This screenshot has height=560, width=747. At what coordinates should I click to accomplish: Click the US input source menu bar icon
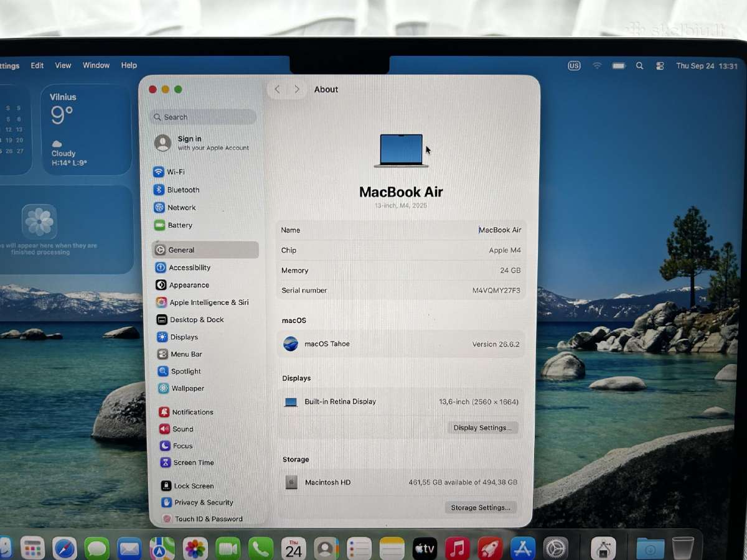574,66
